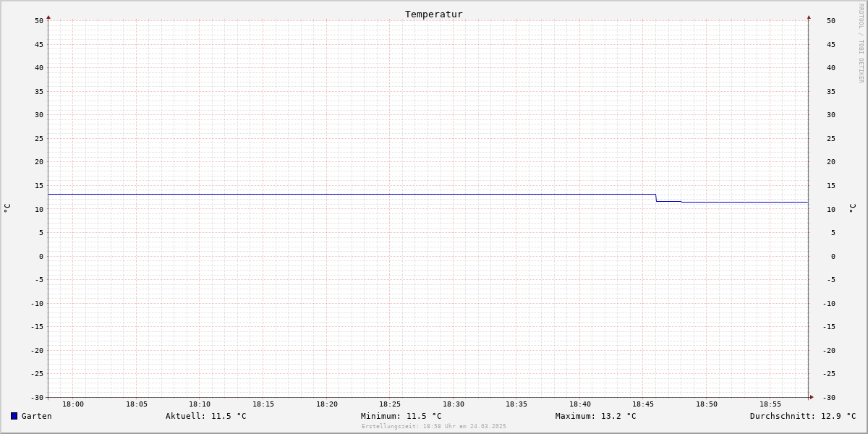The height and width of the screenshot is (434, 868).
Task: Click the right axis 25 label
Action: [x=831, y=138]
